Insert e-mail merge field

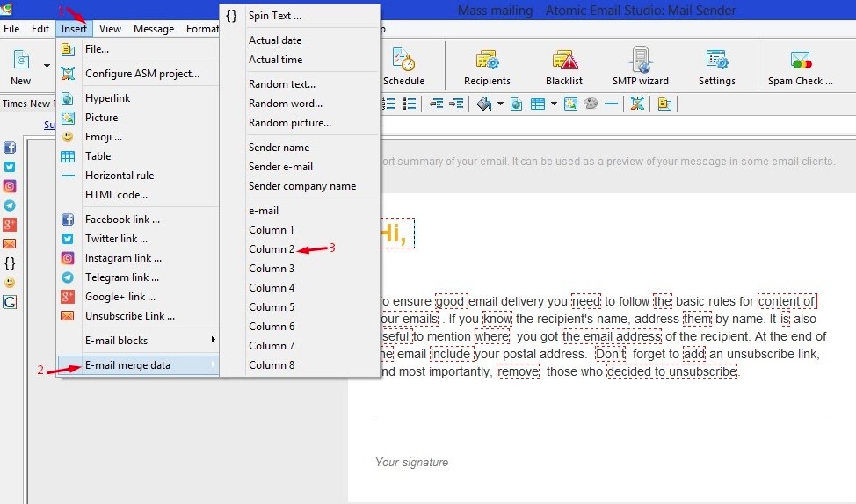300,211
